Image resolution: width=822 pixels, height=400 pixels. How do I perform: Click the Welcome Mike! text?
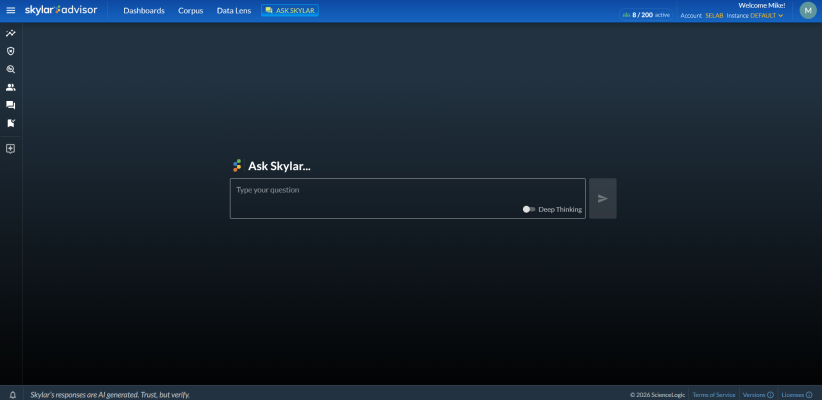(762, 5)
